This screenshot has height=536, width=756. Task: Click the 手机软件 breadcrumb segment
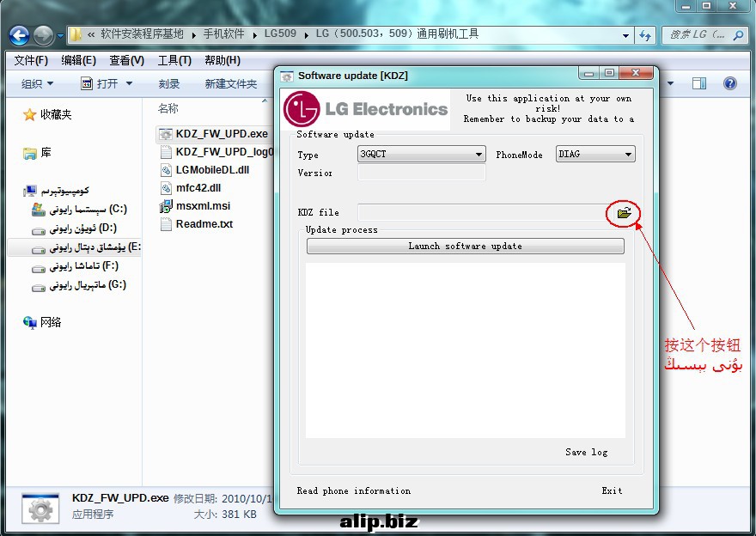pyautogui.click(x=223, y=34)
